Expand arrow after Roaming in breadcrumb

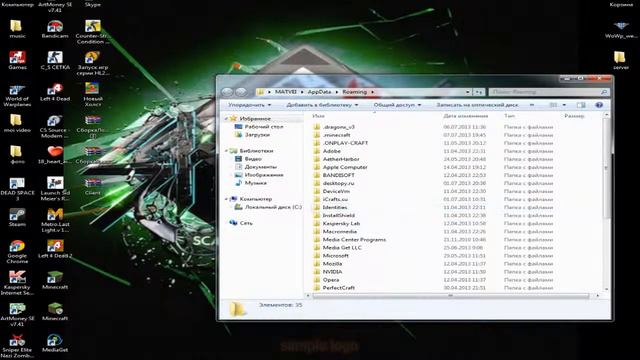tap(372, 92)
